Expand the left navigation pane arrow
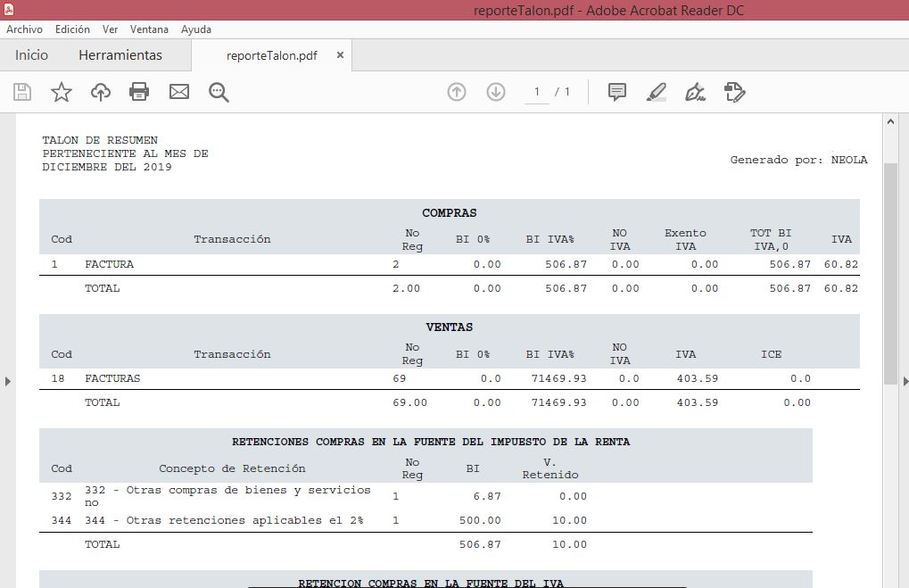Image resolution: width=909 pixels, height=588 pixels. (8, 382)
